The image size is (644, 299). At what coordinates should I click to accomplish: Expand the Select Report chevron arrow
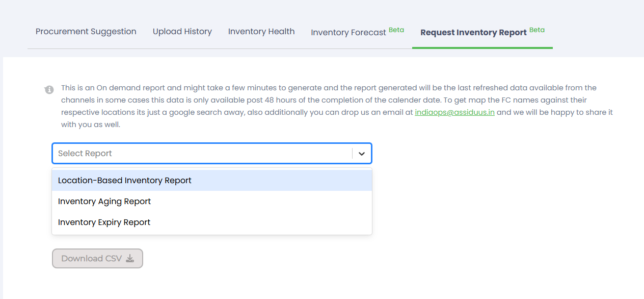pyautogui.click(x=362, y=154)
